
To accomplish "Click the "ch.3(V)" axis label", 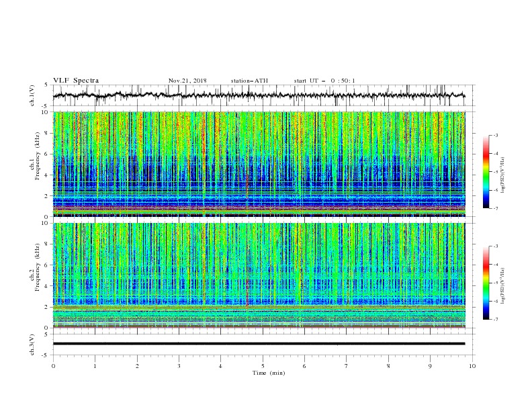I will click(32, 345).
